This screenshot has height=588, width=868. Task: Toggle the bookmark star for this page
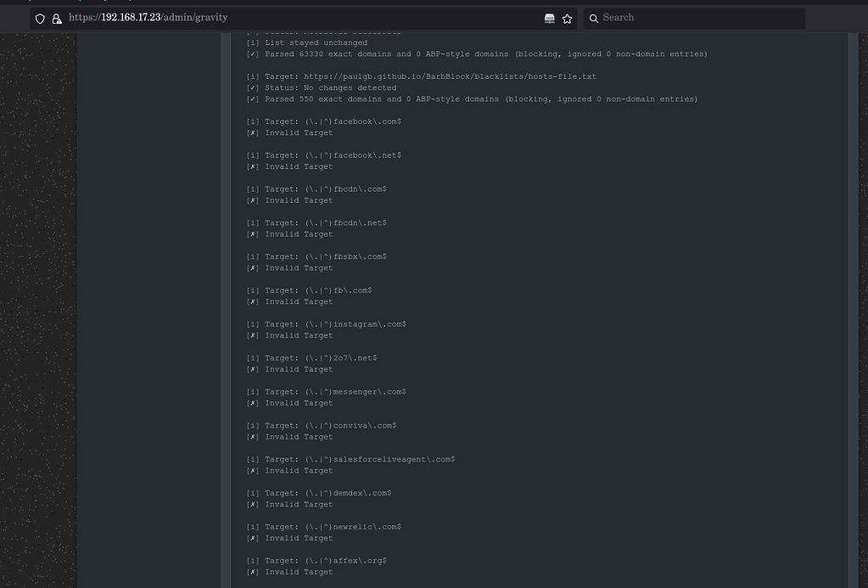tap(567, 18)
